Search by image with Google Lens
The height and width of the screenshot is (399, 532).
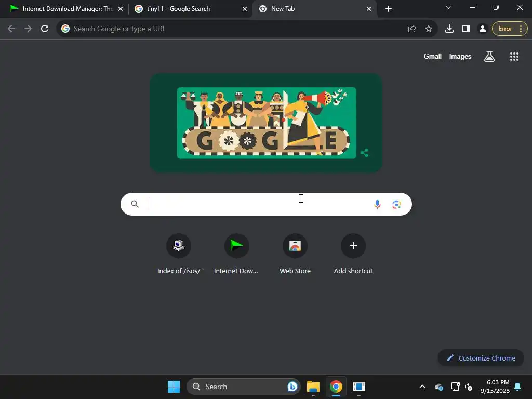[396, 204]
